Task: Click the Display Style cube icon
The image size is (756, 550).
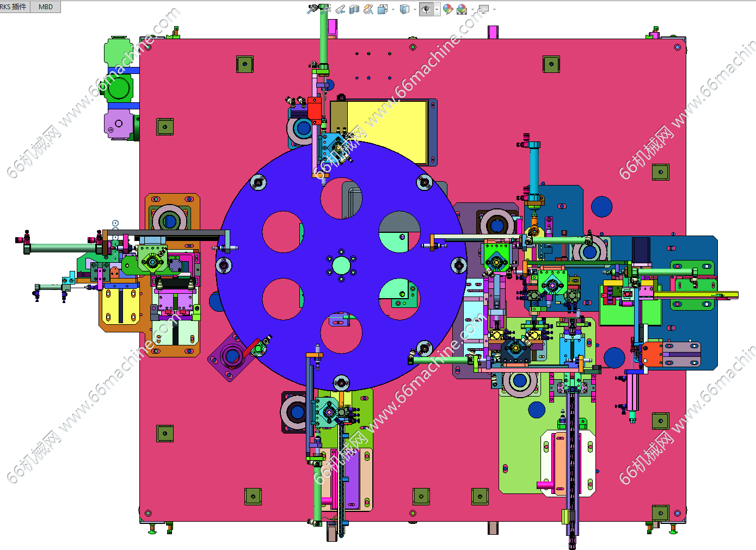Action: [404, 9]
